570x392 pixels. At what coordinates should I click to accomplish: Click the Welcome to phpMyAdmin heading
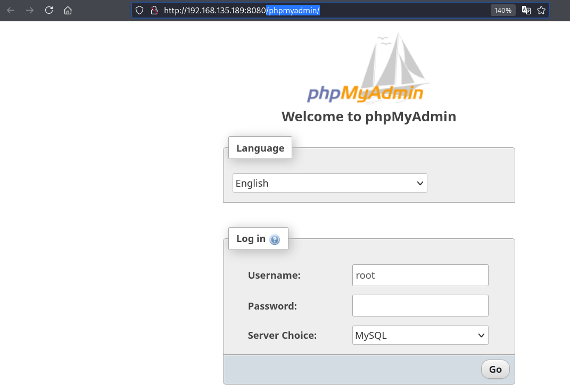pos(369,116)
